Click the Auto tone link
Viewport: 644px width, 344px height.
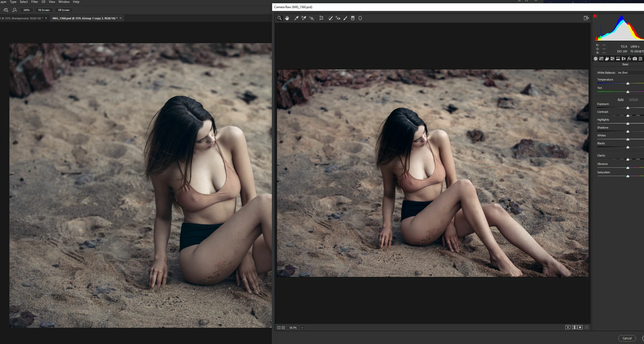pyautogui.click(x=620, y=99)
